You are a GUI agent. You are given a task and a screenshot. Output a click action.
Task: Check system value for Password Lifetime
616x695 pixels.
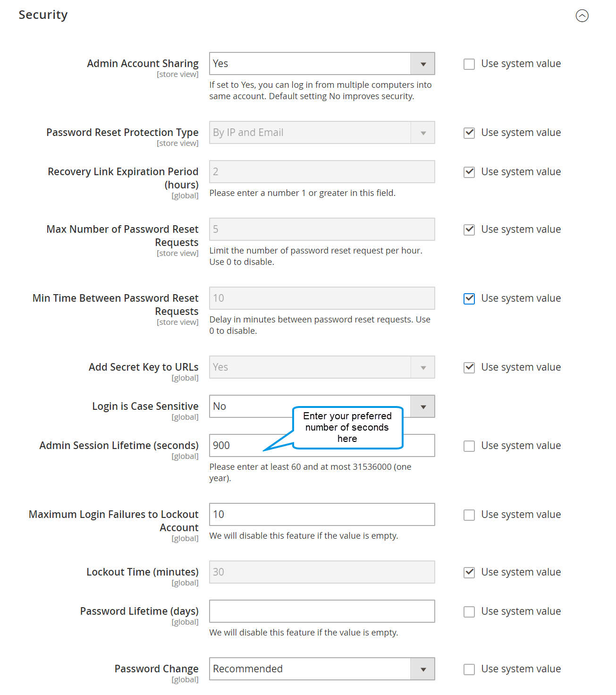pos(469,612)
